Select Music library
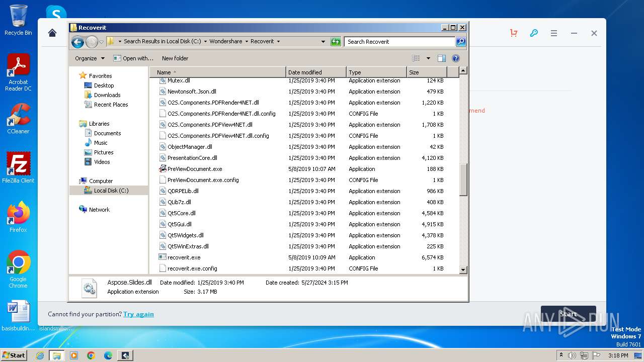Viewport: 644px width, 362px height. click(x=101, y=143)
